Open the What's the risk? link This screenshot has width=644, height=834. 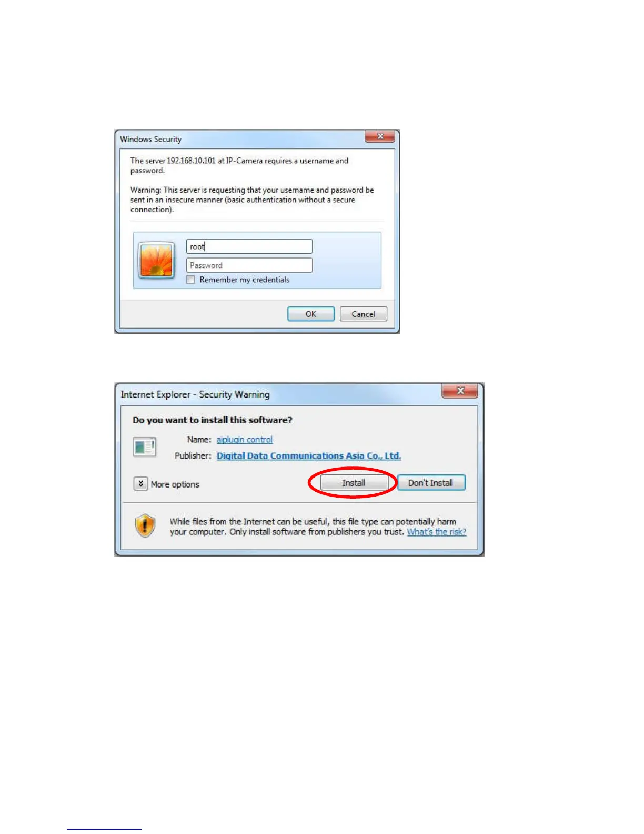coord(437,532)
